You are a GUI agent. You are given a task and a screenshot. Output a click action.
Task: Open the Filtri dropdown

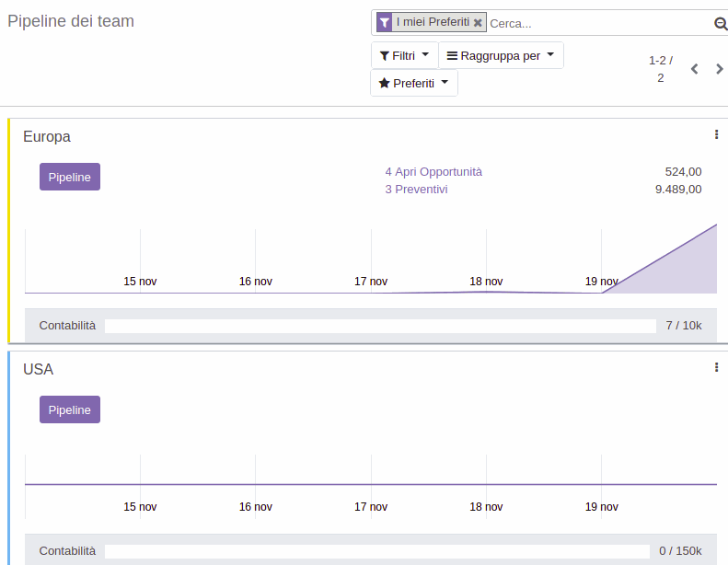[x=404, y=56]
